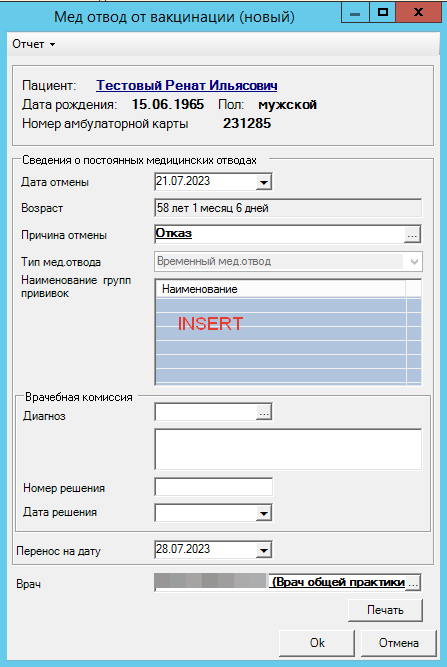
Task: Click the Возраст read-only field
Action: pyautogui.click(x=288, y=208)
